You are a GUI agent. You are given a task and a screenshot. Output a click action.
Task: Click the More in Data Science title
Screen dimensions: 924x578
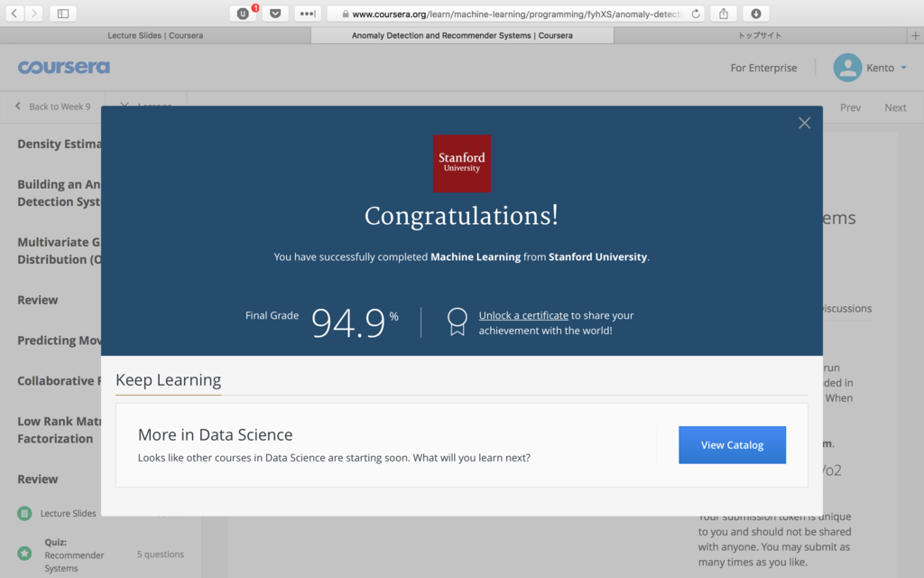click(215, 434)
